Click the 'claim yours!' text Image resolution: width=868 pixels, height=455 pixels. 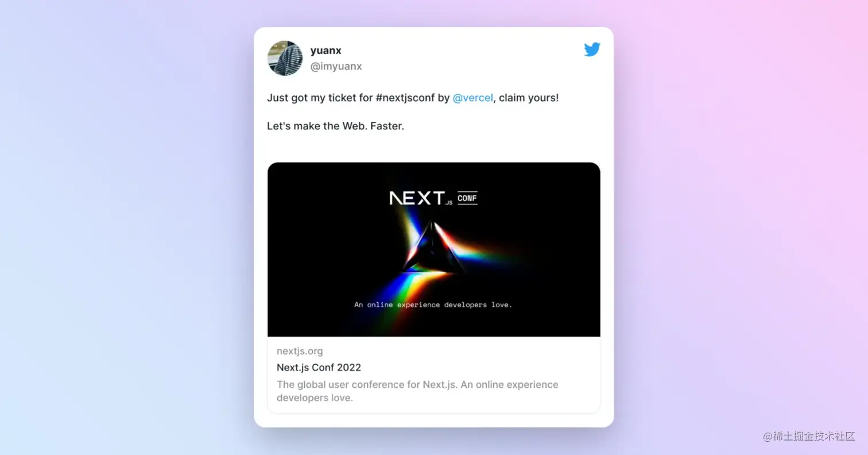pos(529,98)
